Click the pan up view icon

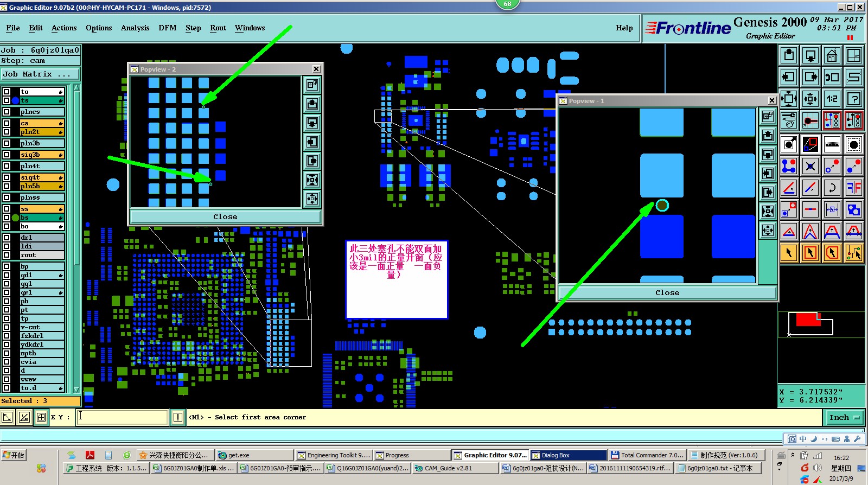789,55
